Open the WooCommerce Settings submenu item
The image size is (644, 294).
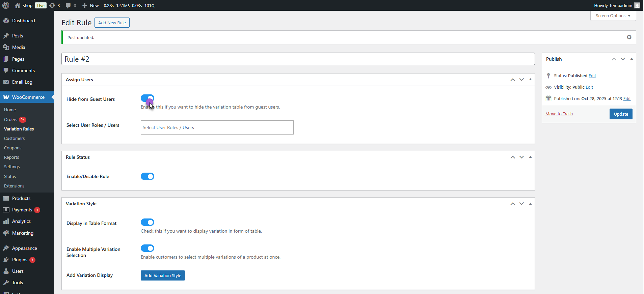coord(12,167)
